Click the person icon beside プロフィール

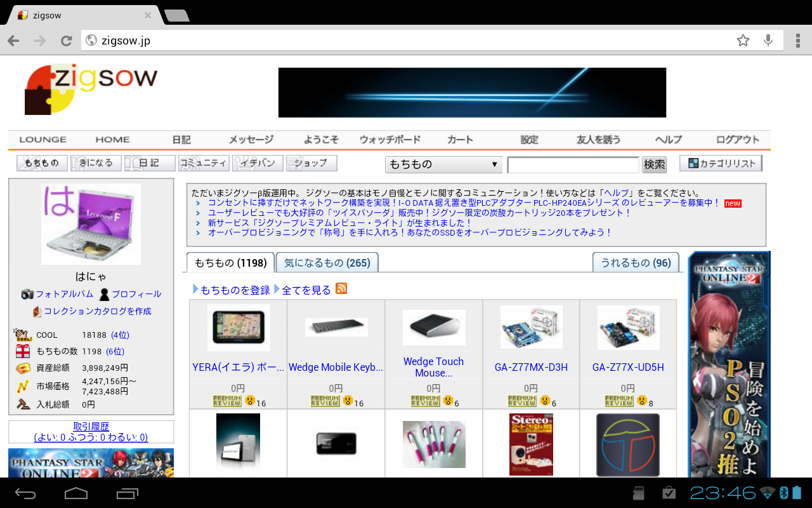[x=105, y=294]
